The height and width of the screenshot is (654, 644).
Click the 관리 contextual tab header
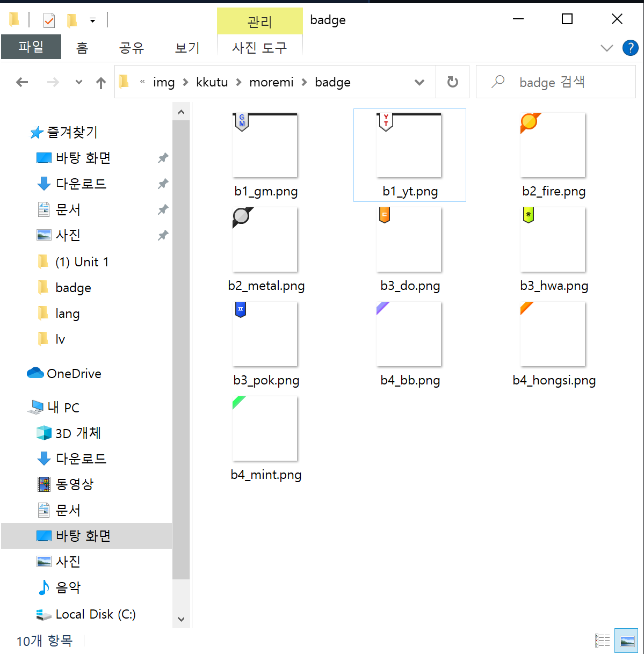[x=260, y=21]
